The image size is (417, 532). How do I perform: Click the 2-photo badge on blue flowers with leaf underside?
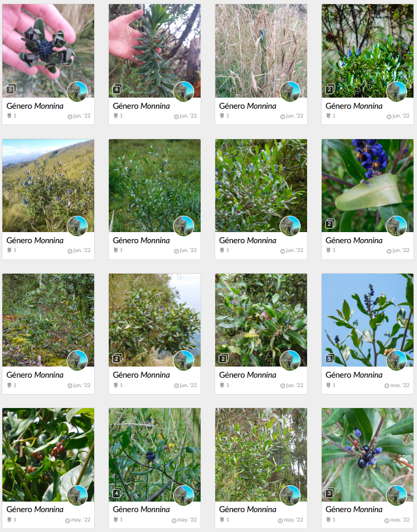click(329, 224)
